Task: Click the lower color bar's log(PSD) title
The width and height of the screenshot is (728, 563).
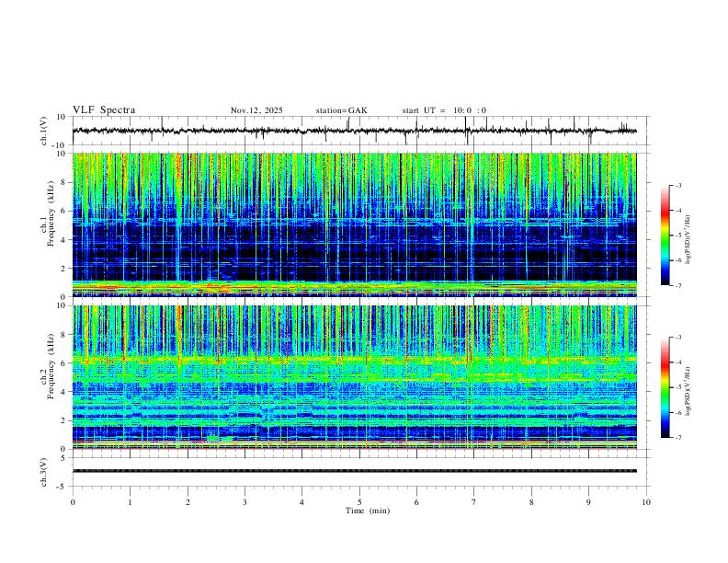Action: [x=688, y=391]
